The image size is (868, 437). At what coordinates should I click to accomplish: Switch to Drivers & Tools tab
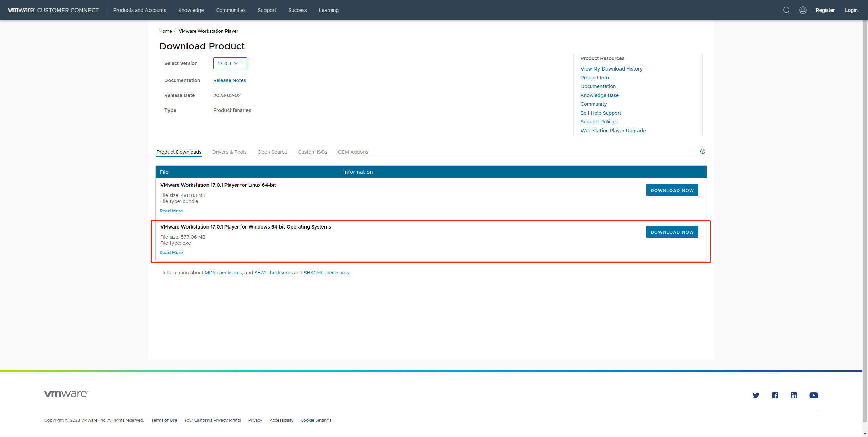(230, 152)
